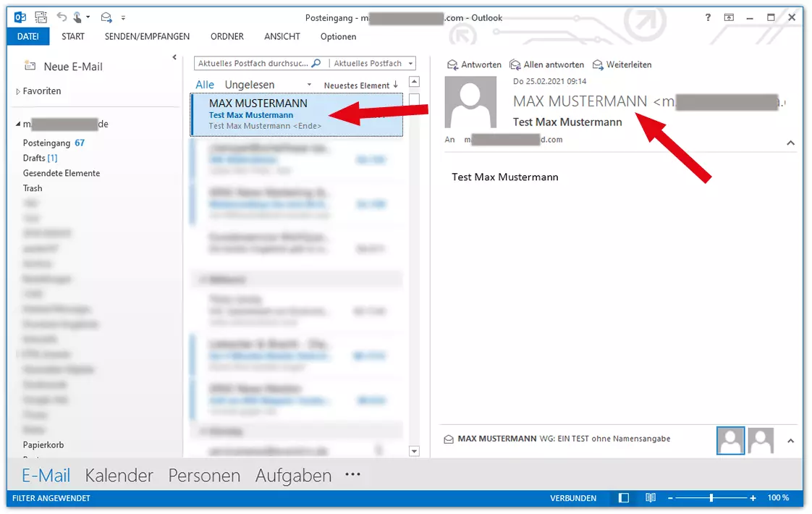812x514 pixels.
Task: Click the Antworten reply icon
Action: 452,64
